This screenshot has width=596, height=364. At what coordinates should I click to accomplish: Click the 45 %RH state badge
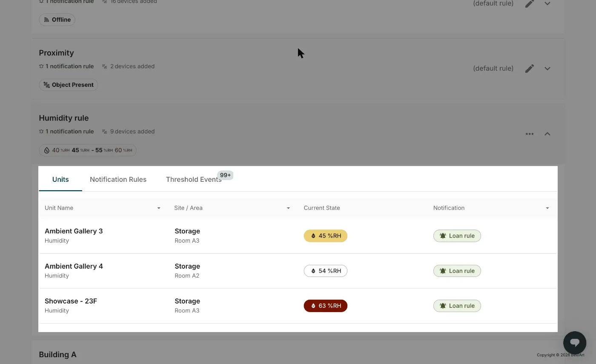coord(326,236)
